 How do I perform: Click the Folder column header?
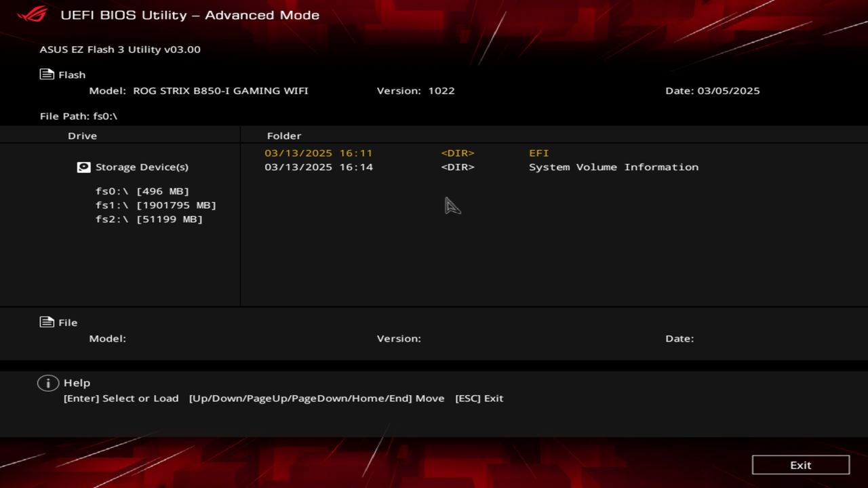coord(284,136)
